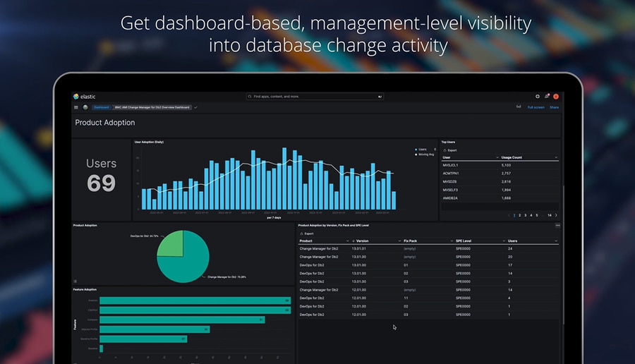Open the help icon in the top bar
The width and height of the screenshot is (635, 364).
[538, 97]
